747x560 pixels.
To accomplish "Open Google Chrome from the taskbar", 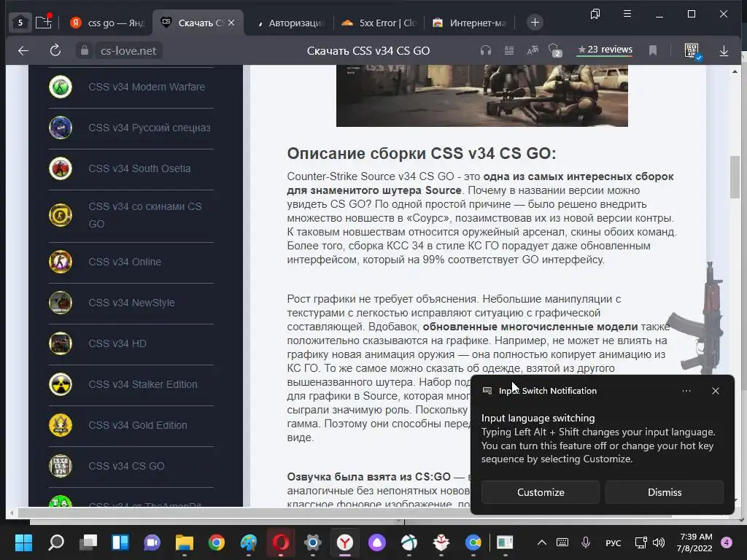I will pyautogui.click(x=216, y=542).
